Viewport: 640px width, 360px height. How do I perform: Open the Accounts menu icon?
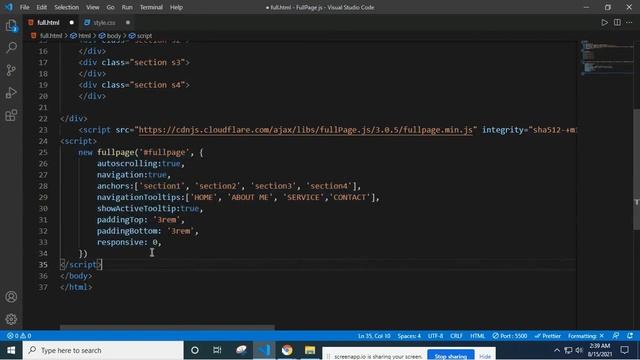click(11, 297)
